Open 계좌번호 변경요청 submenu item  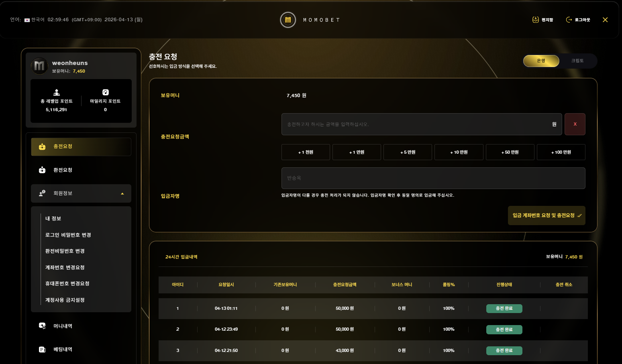(65, 268)
